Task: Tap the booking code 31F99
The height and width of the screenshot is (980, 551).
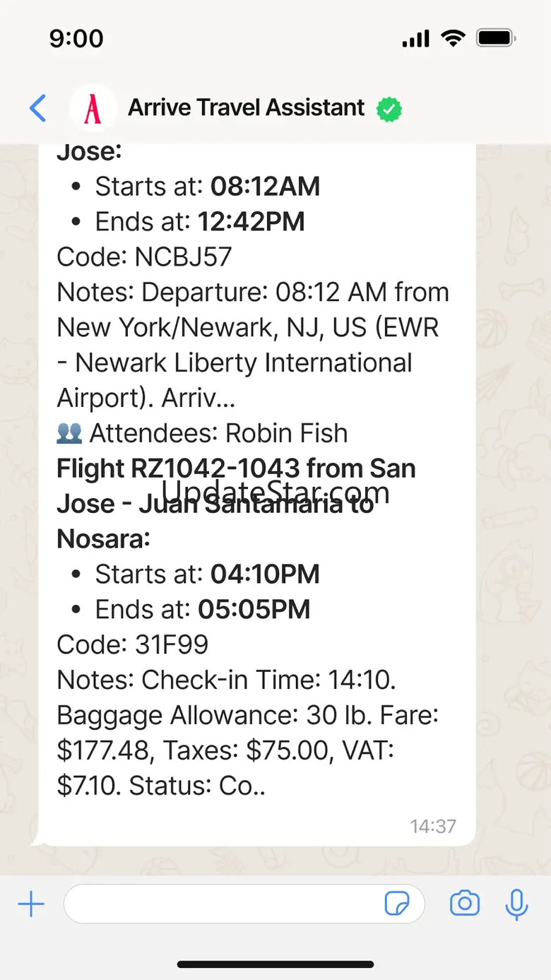Action: click(172, 644)
